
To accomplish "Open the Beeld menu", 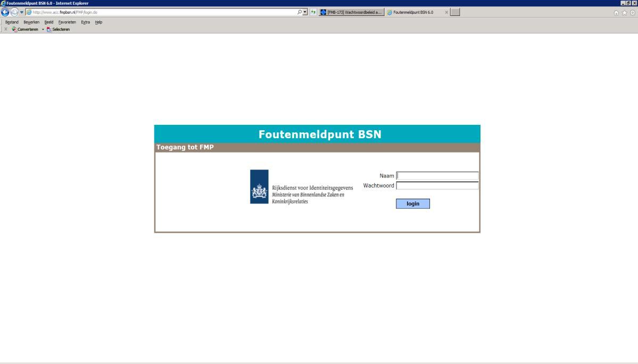I will click(49, 22).
